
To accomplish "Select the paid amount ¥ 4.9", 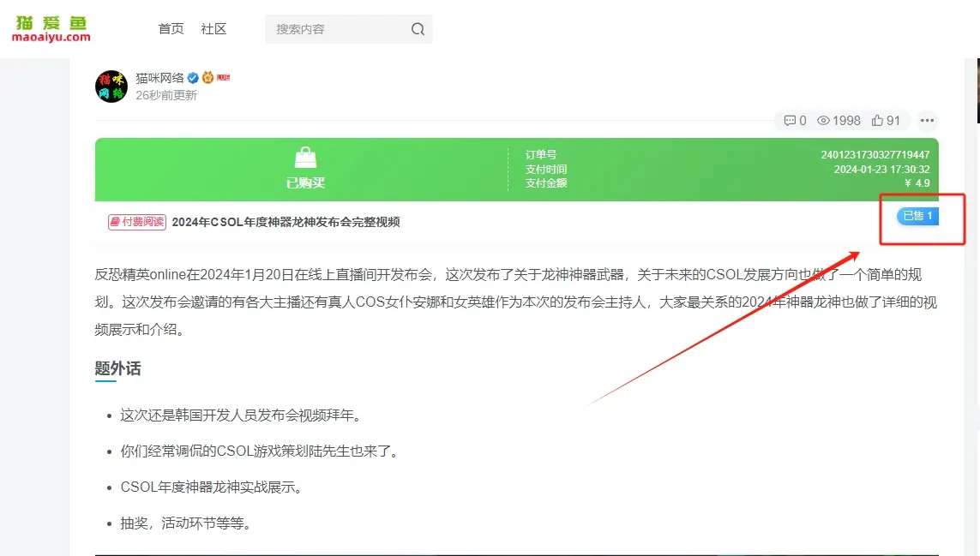I will pyautogui.click(x=917, y=183).
